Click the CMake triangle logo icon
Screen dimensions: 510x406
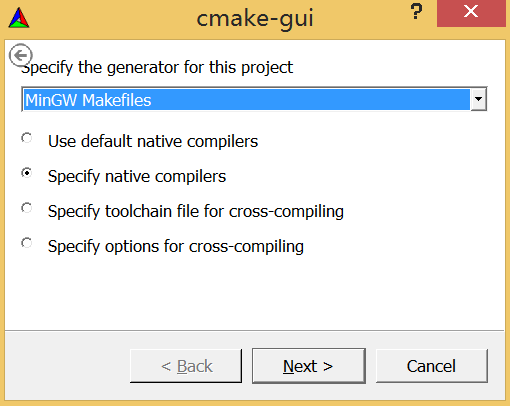pyautogui.click(x=19, y=18)
